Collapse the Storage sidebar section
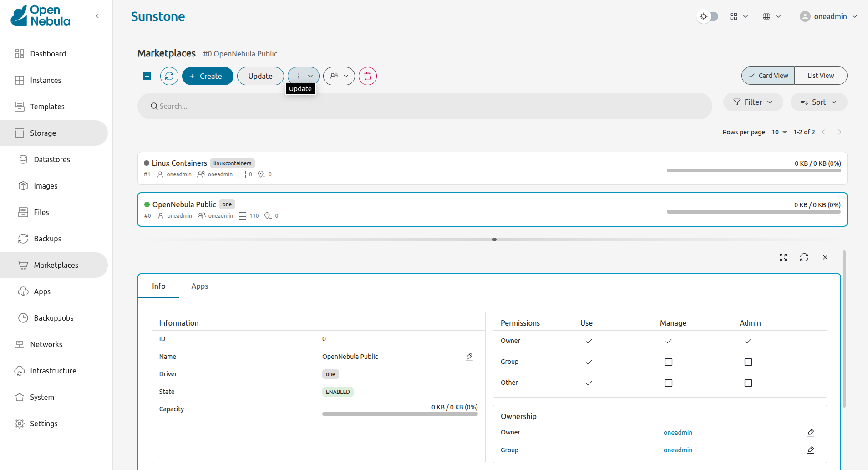This screenshot has height=470, width=868. 54,133
